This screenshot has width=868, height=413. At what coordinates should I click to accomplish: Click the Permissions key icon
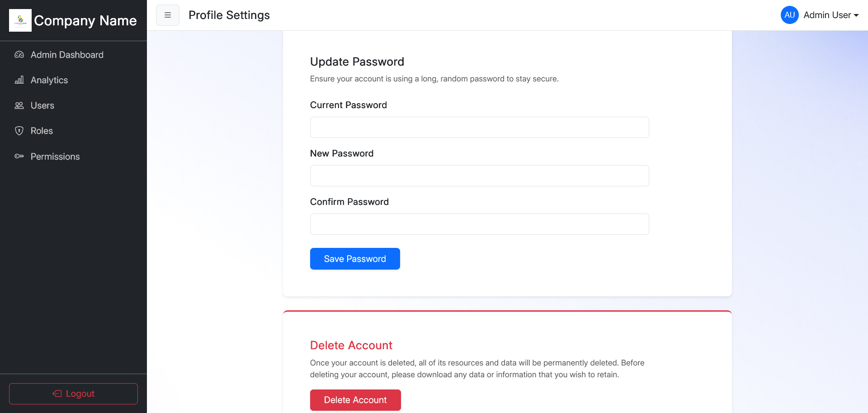coord(19,156)
